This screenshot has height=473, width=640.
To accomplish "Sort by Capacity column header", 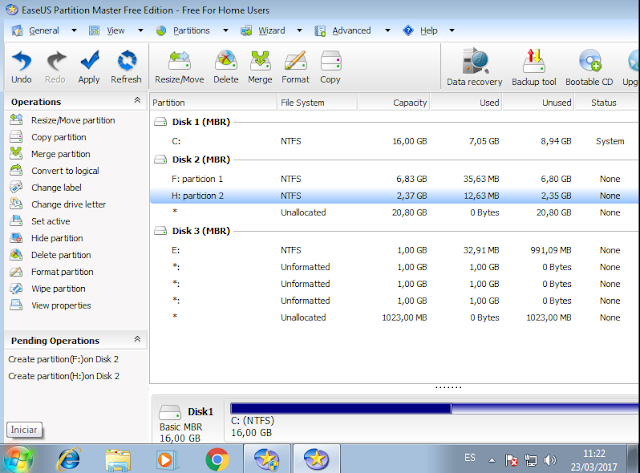I will (x=394, y=102).
